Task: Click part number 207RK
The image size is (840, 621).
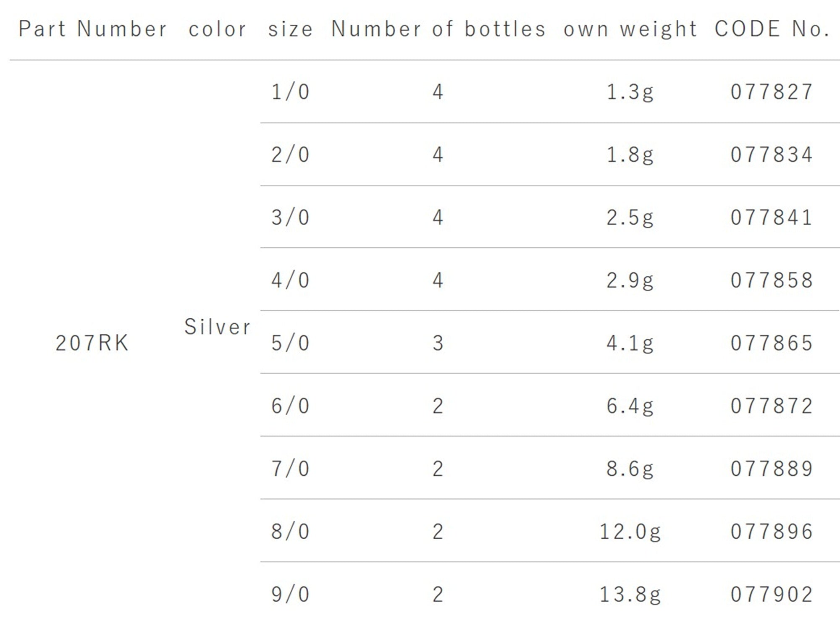Action: [92, 343]
